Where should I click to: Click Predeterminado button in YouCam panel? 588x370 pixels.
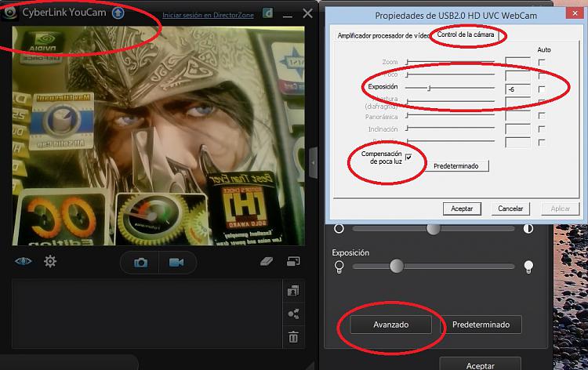pyautogui.click(x=481, y=325)
